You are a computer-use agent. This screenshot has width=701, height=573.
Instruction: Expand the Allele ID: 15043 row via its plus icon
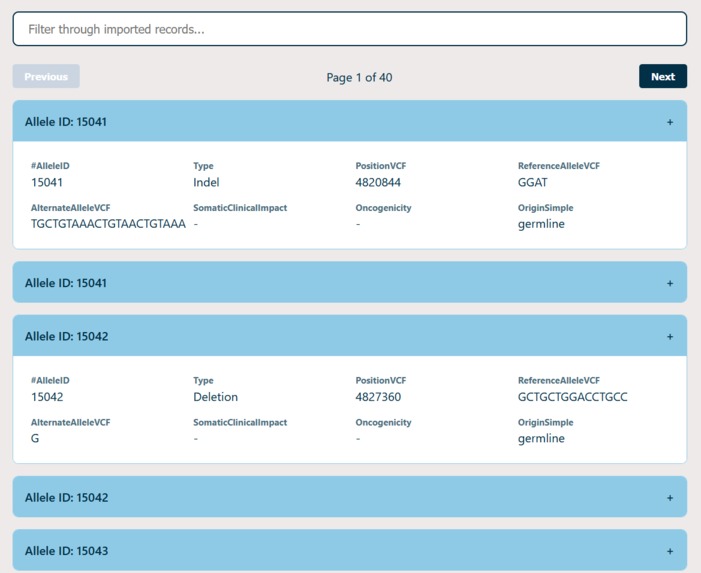tap(670, 551)
